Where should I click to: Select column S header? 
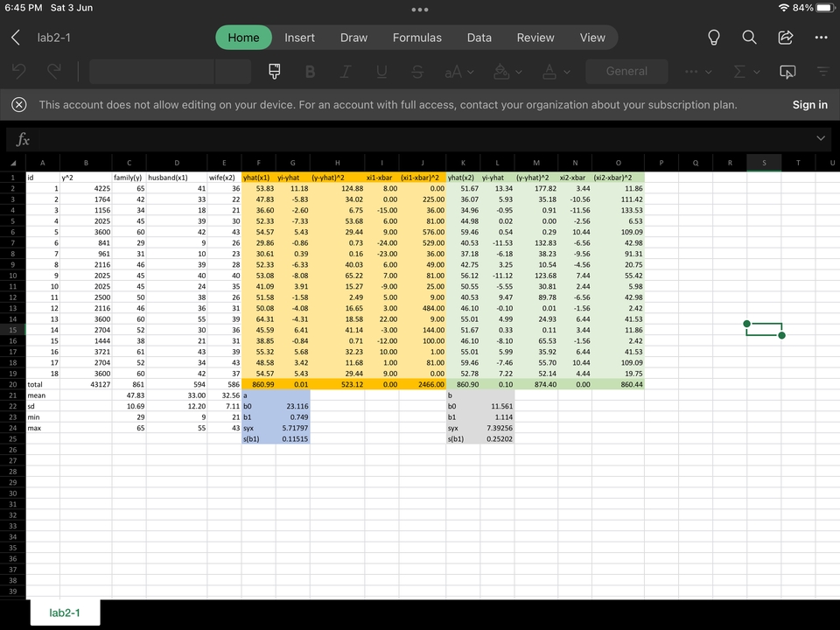point(764,163)
